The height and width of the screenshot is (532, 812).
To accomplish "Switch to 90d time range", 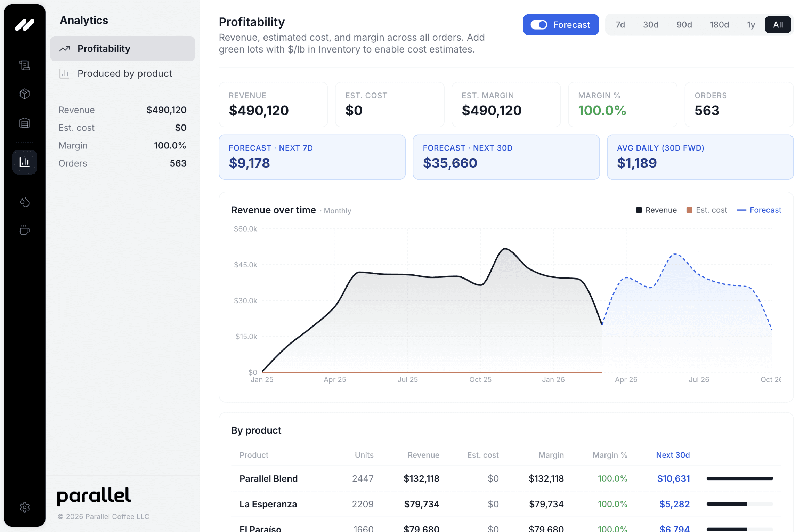I will pyautogui.click(x=684, y=25).
